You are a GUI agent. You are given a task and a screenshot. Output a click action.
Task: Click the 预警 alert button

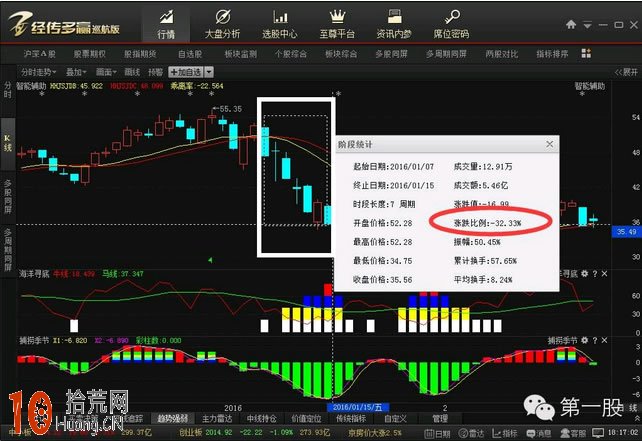pos(155,72)
